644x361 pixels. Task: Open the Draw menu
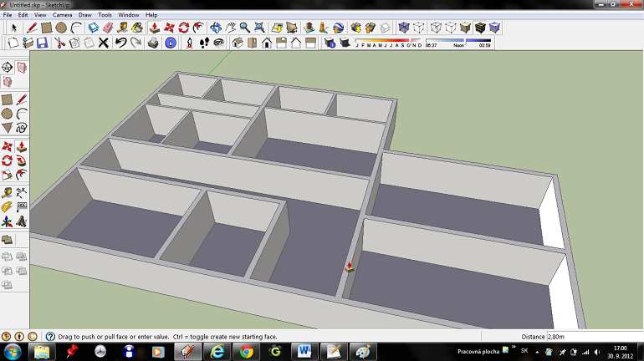coord(84,15)
